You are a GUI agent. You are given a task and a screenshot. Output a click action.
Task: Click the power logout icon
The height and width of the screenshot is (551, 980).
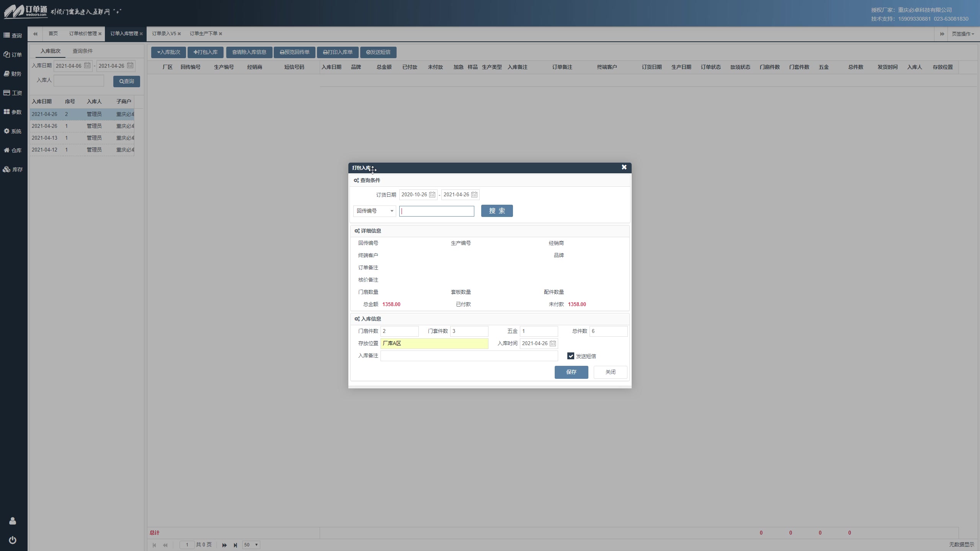tap(13, 540)
